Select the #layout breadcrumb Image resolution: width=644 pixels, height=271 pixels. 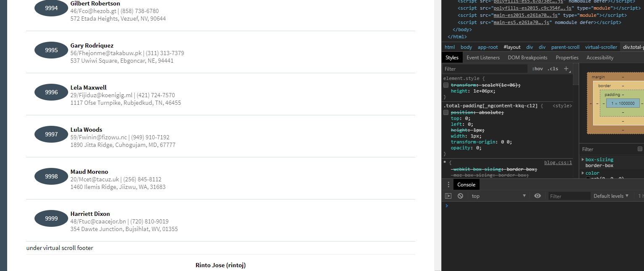[x=512, y=47]
